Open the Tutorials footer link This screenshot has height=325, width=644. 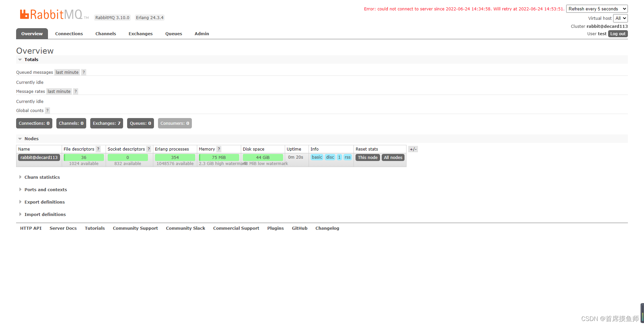95,228
